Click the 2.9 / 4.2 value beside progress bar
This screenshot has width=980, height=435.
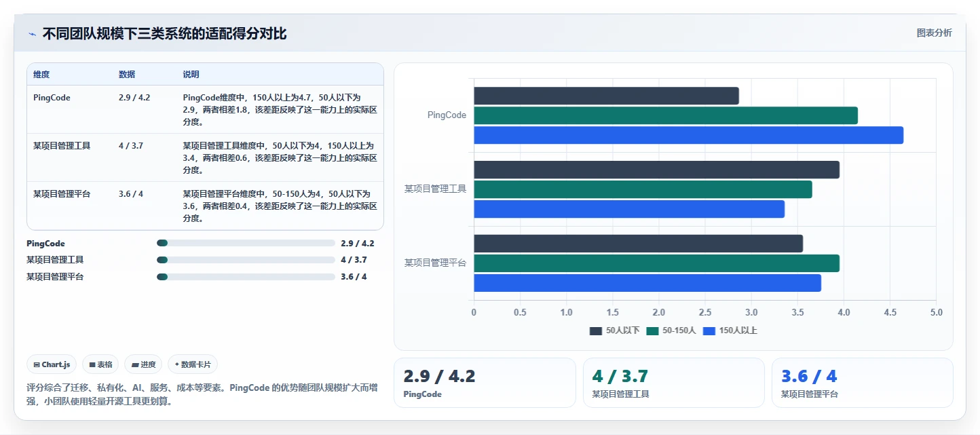(358, 243)
